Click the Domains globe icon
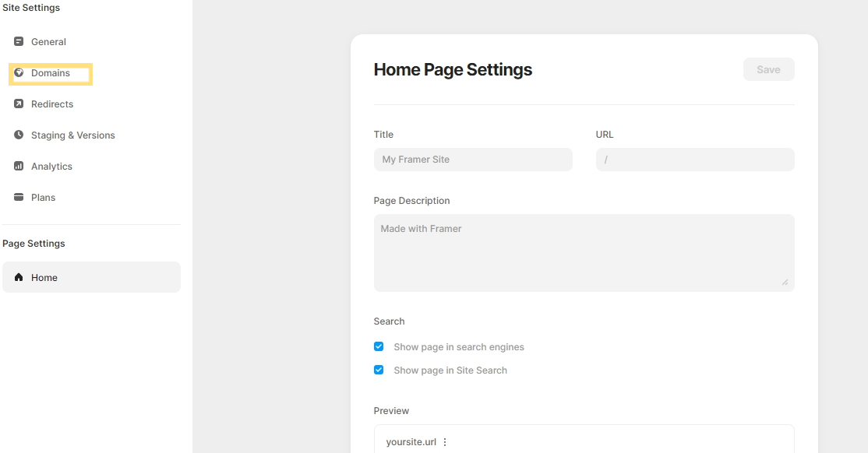Image resolution: width=868 pixels, height=453 pixels. (19, 72)
